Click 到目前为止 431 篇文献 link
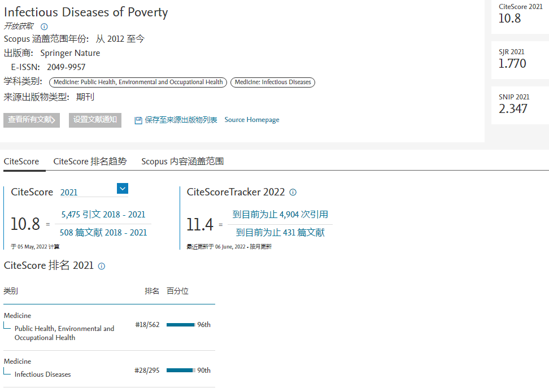 click(280, 232)
